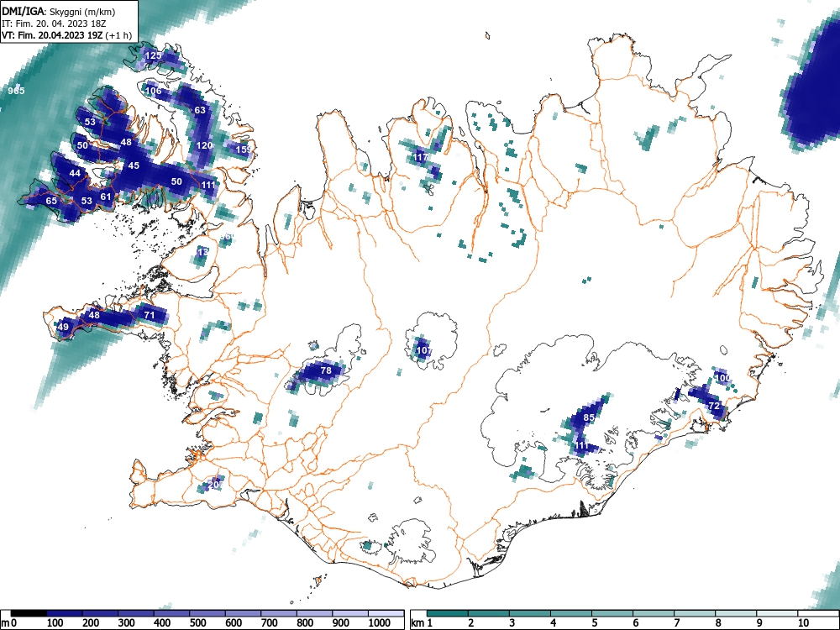Select the map value 45

134,165
